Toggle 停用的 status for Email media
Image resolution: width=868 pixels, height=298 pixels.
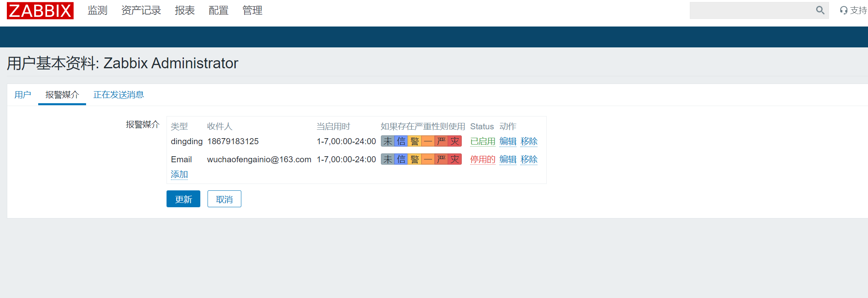pos(483,159)
